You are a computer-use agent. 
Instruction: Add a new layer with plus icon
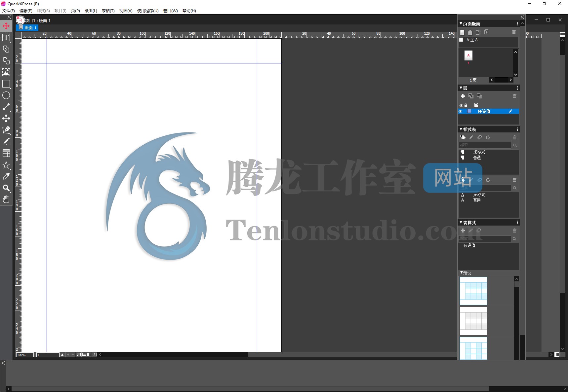coord(463,96)
